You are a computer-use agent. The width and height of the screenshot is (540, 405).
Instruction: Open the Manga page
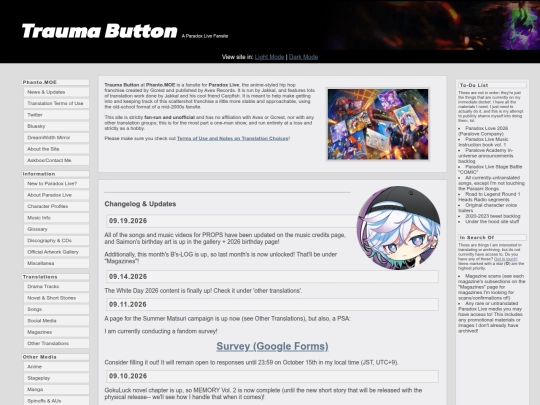[56, 390]
